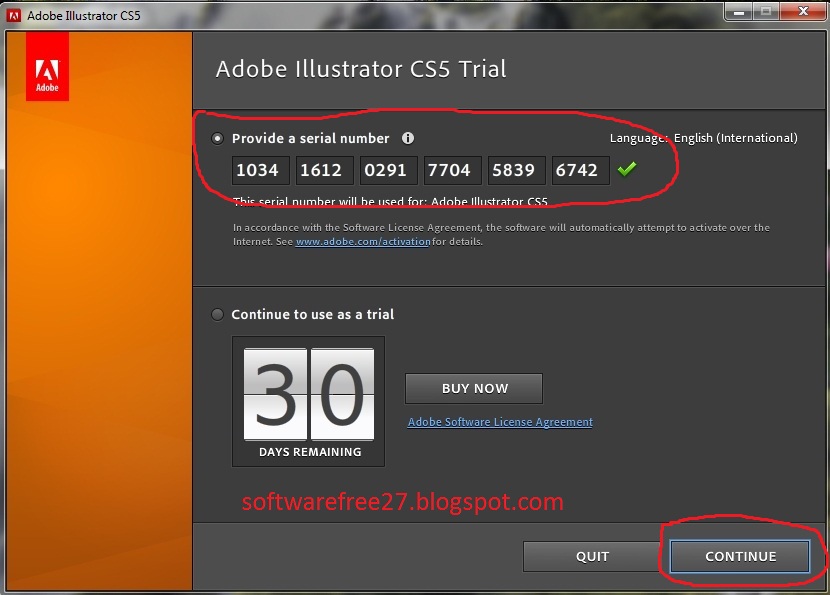Click the serial number info icon
This screenshot has height=595, width=830.
pyautogui.click(x=408, y=138)
